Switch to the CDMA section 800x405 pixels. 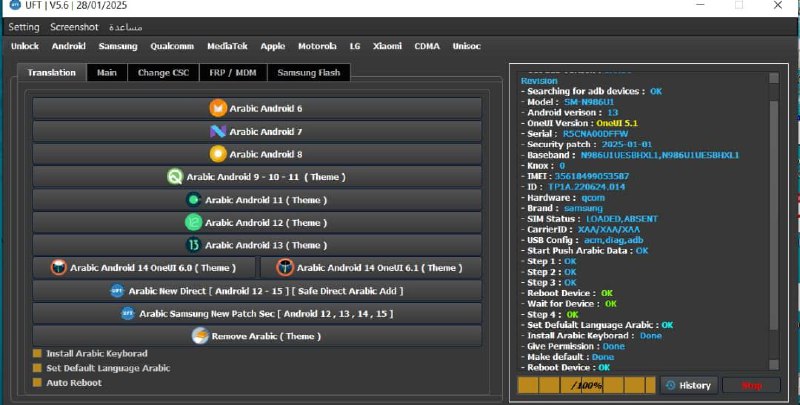tap(427, 46)
